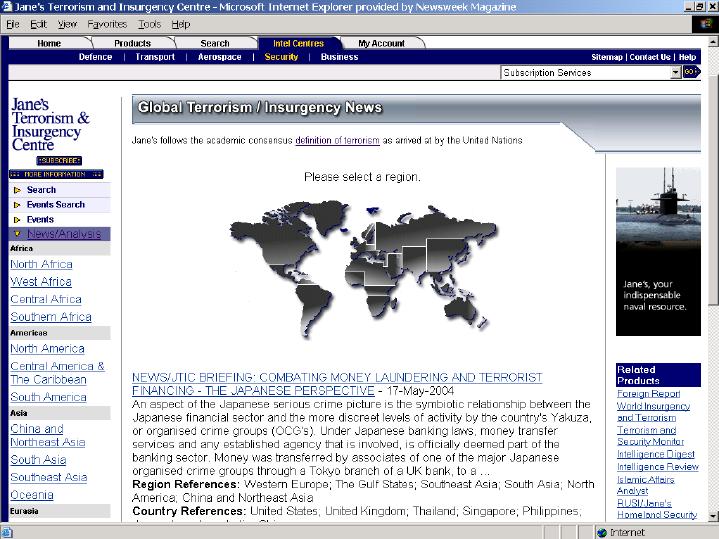
Task: Click the vertical scrollbar down arrow
Action: click(712, 515)
